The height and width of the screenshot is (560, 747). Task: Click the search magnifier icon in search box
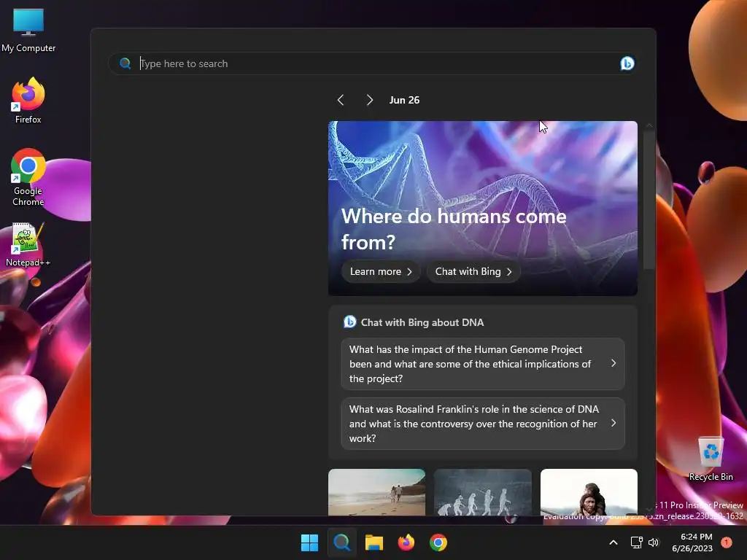tap(125, 63)
